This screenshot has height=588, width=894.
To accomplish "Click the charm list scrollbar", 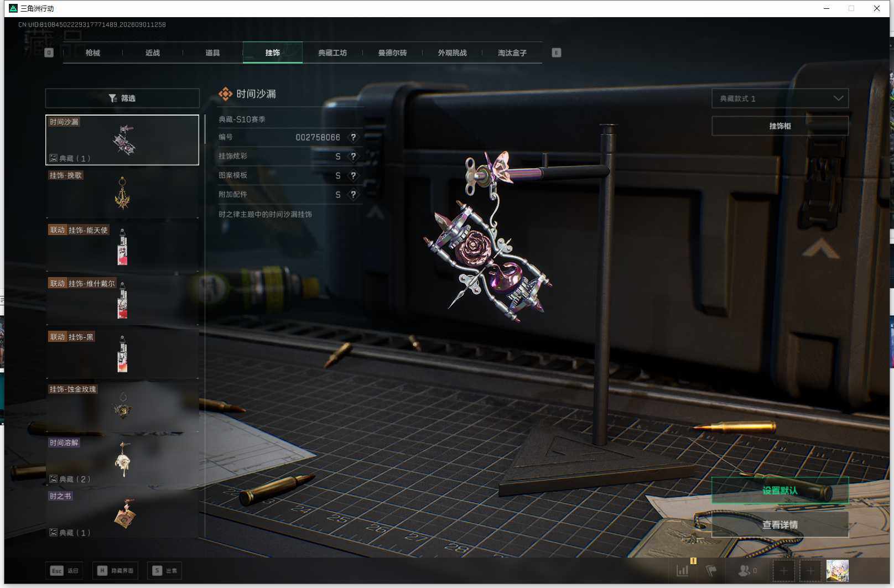I will click(x=205, y=129).
